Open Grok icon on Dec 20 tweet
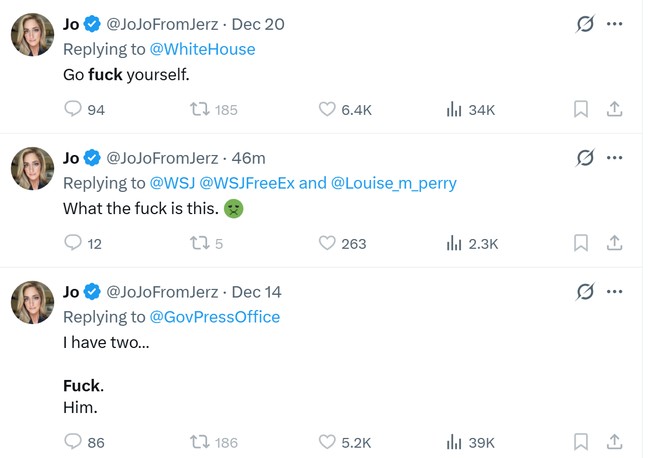650x458 pixels. (585, 24)
